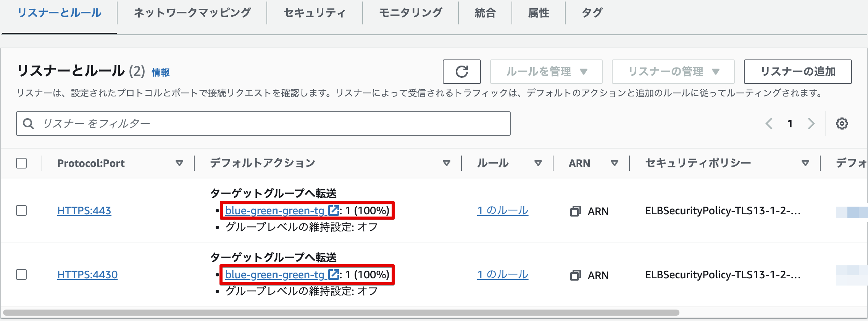Sort by ARN column arrow
The image size is (868, 321).
point(614,163)
